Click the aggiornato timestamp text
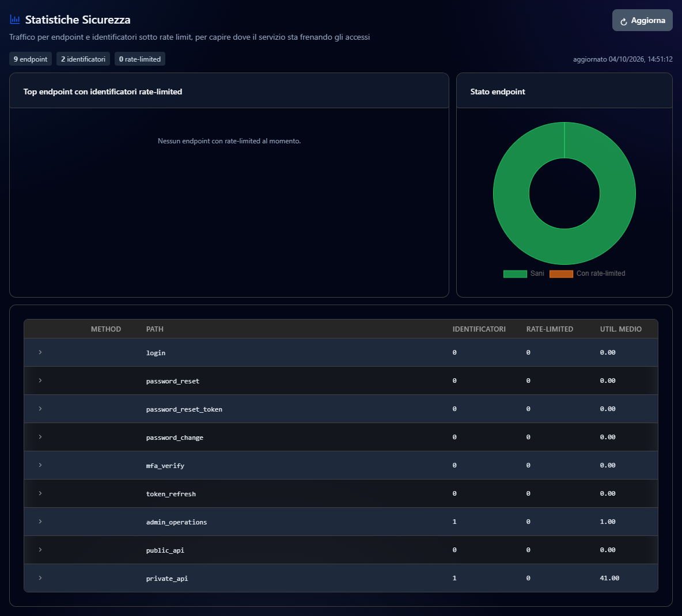682x616 pixels. pyautogui.click(x=623, y=59)
